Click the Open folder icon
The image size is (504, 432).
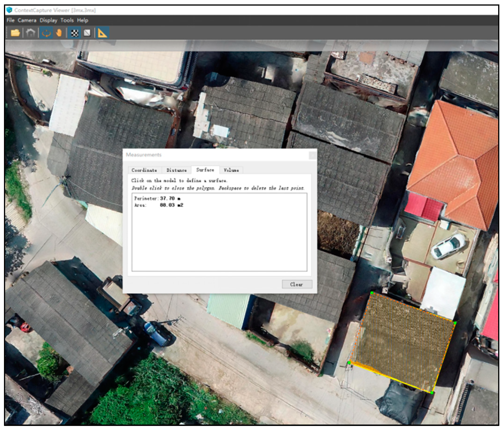pos(15,33)
